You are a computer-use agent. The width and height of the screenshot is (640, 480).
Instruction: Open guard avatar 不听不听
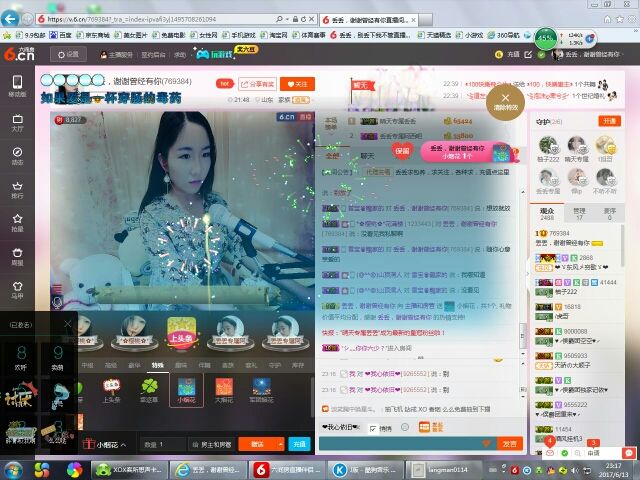tap(605, 181)
